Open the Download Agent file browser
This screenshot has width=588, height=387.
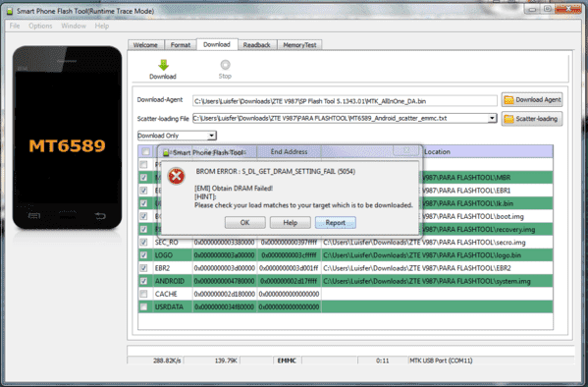pyautogui.click(x=532, y=100)
